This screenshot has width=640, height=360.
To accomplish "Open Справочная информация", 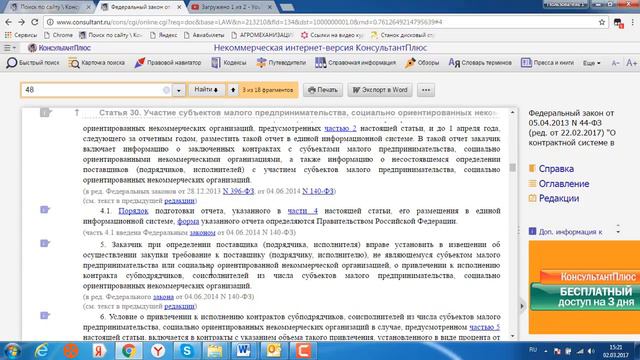I will [356, 63].
